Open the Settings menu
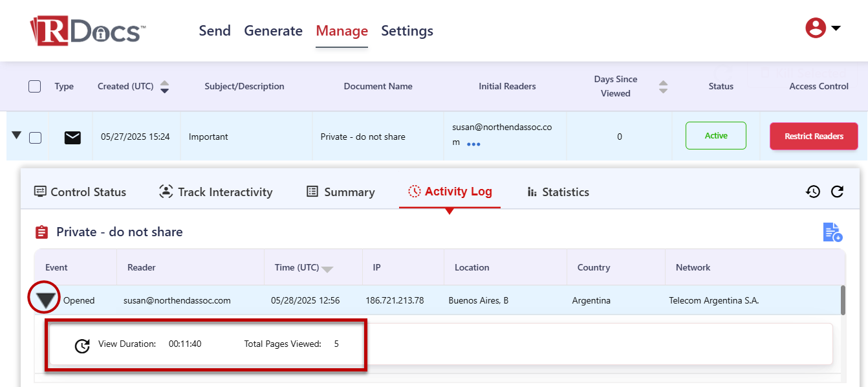Image resolution: width=868 pixels, height=387 pixels. pos(407,30)
